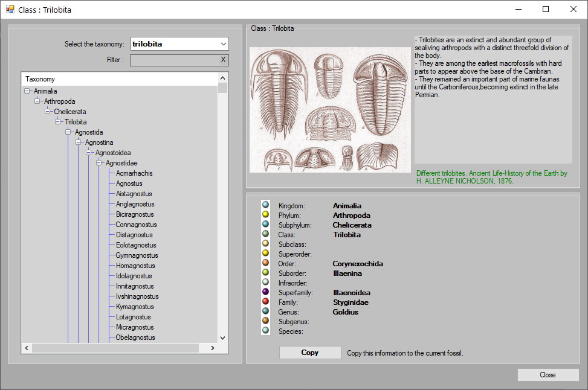Collapse the Animalia tree node

tap(27, 91)
